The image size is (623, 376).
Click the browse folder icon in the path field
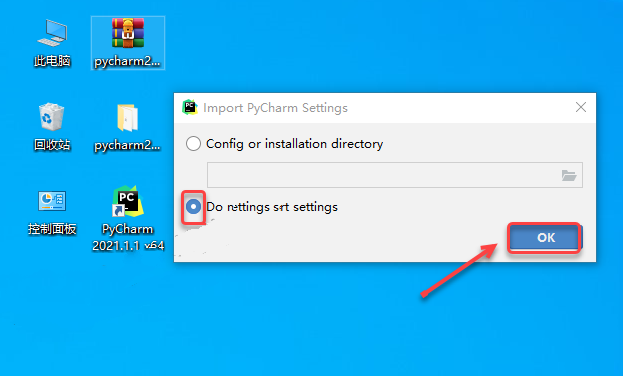[569, 175]
